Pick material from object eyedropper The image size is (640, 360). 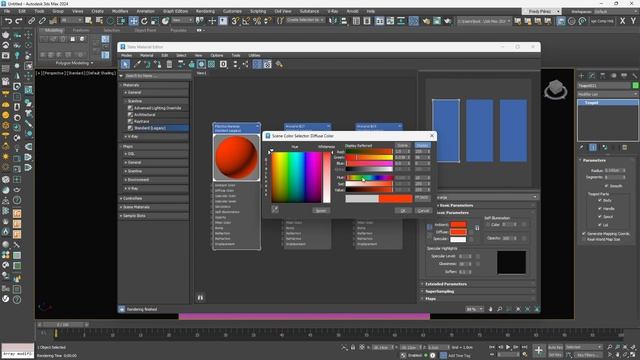click(137, 64)
